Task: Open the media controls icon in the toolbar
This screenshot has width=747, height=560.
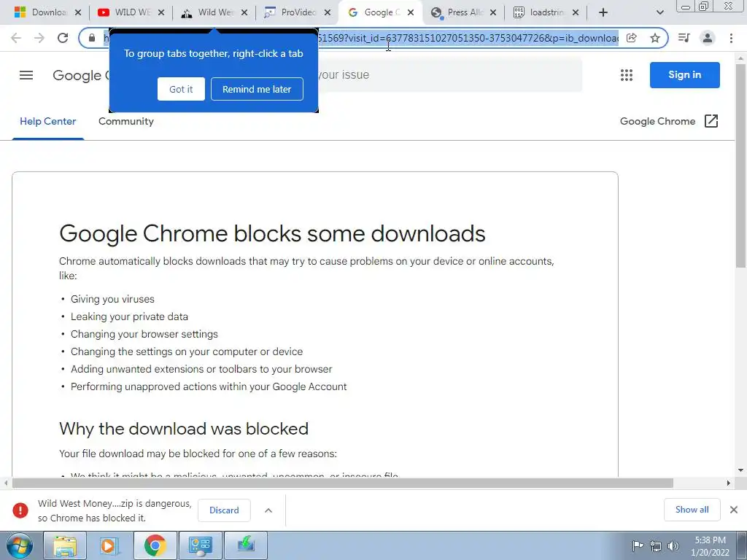Action: click(684, 38)
